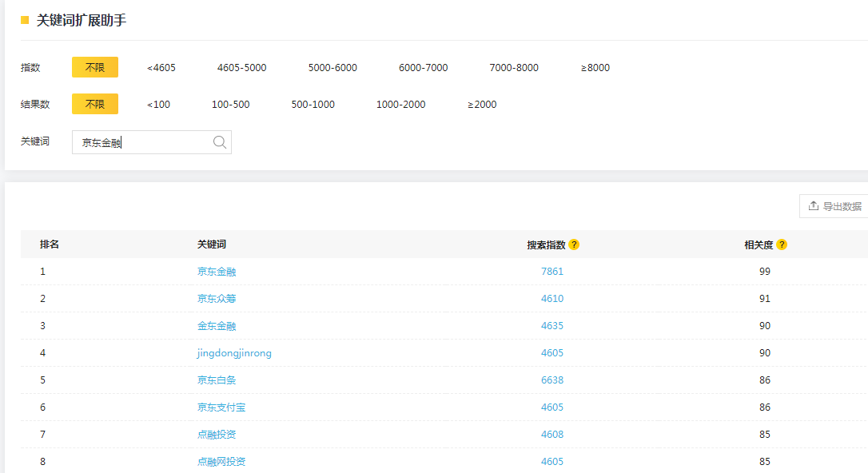Viewport: 868px width, 473px height.
Task: Open the 点融投资 keyword link
Action: click(x=217, y=435)
